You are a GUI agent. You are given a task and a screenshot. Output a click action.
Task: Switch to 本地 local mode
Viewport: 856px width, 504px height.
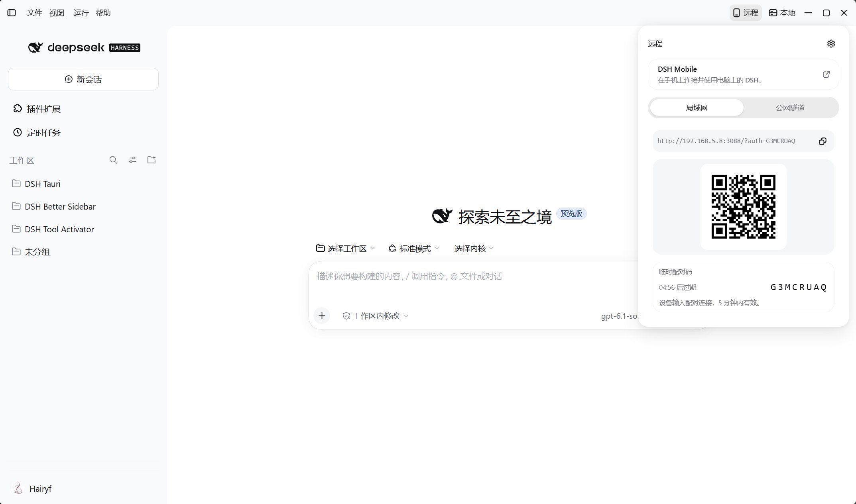tap(782, 13)
